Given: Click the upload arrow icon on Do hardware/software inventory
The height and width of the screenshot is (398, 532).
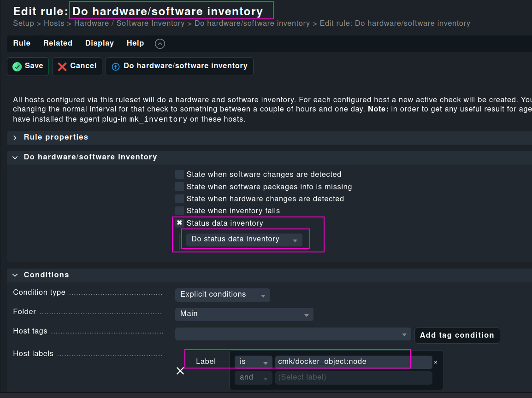Looking at the screenshot, I should 116,66.
